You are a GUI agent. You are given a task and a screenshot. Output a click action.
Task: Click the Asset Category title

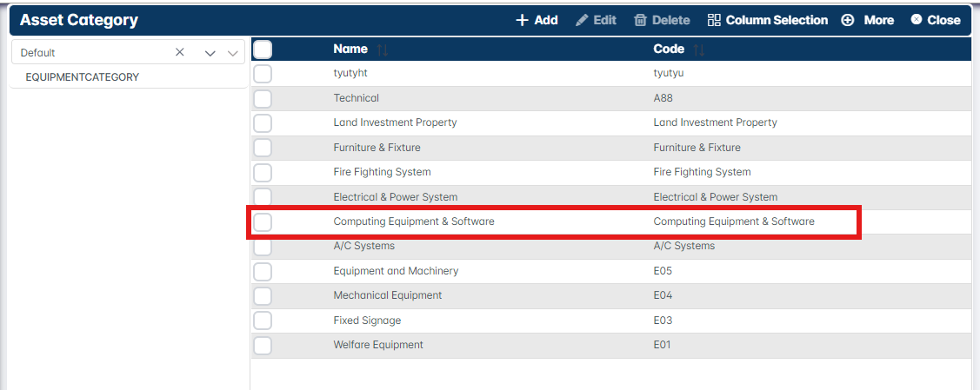[x=79, y=21]
